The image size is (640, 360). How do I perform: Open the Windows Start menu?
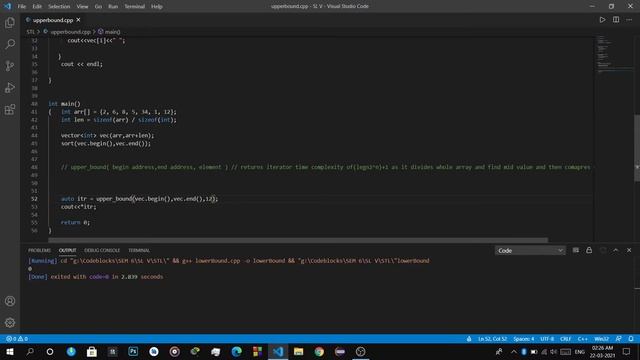[x=9, y=351]
